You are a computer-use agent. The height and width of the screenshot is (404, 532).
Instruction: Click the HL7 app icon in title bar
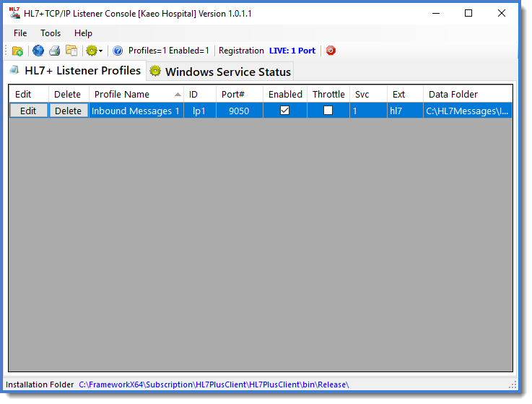pyautogui.click(x=14, y=13)
